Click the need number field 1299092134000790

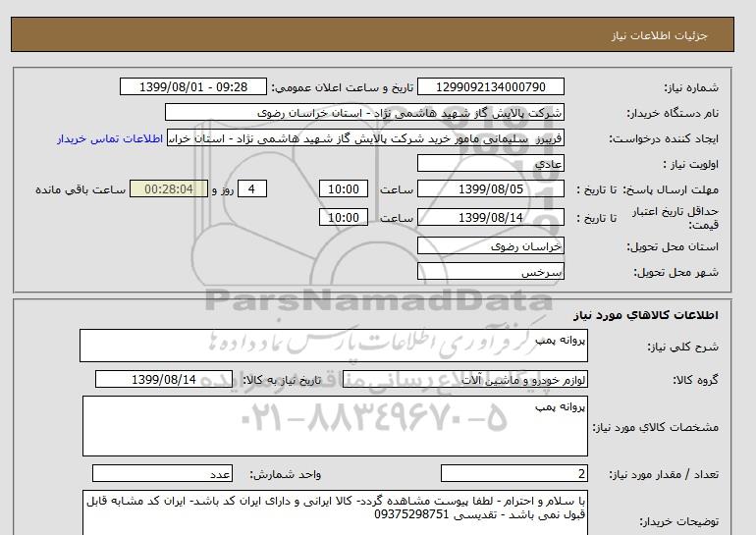tap(490, 87)
